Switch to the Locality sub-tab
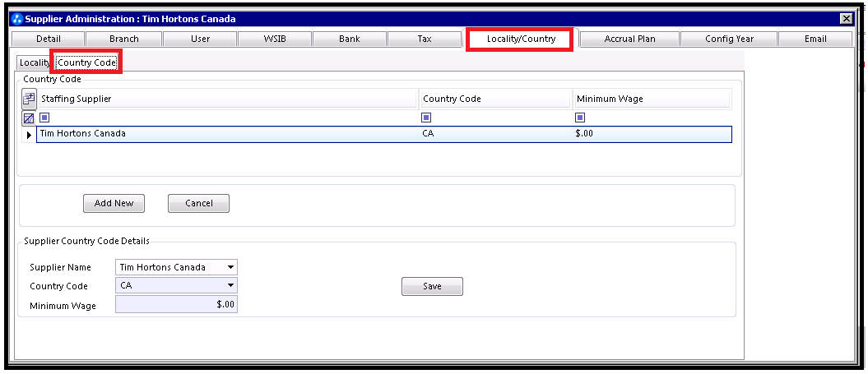868x374 pixels. 34,63
